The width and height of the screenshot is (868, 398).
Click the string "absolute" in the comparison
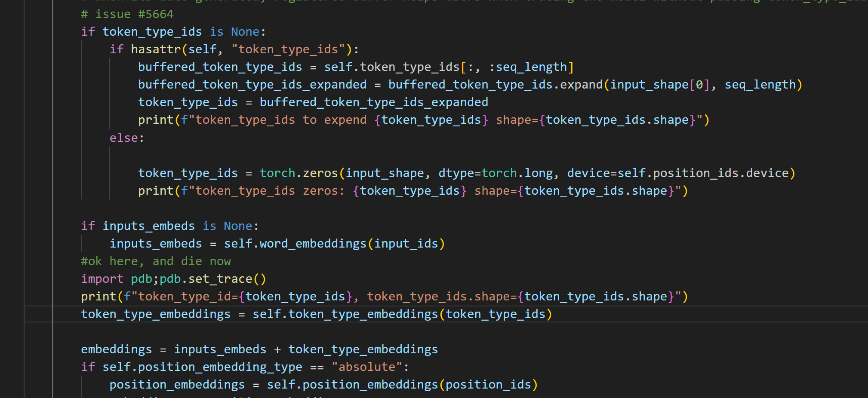(367, 367)
